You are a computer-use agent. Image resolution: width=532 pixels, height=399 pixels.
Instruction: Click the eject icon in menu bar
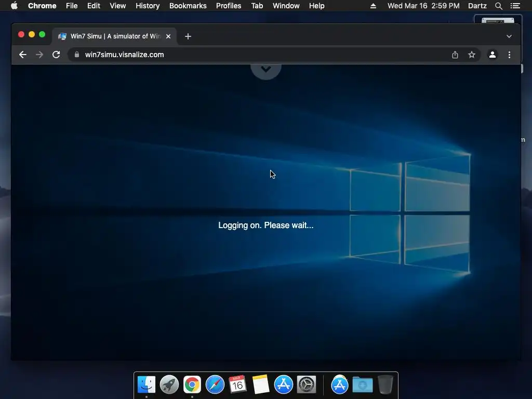pos(373,6)
